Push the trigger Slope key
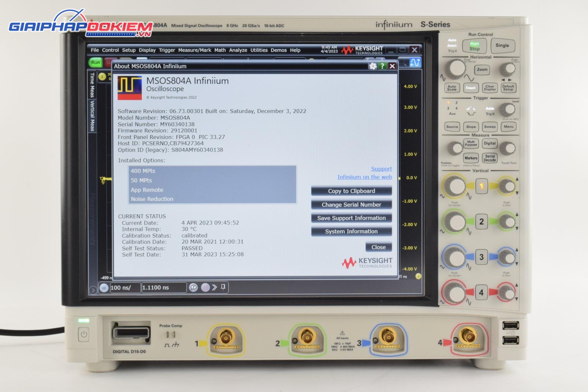Screen dimensions: 588x392 pos(471,127)
